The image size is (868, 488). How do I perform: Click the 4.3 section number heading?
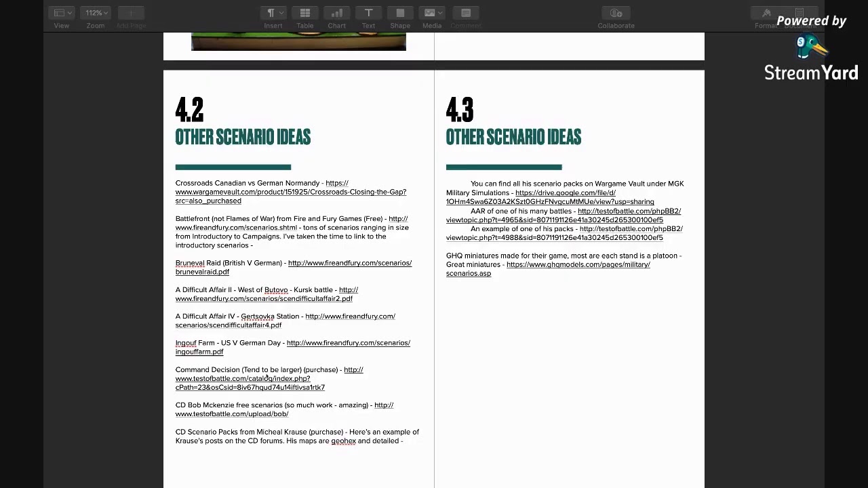click(460, 110)
